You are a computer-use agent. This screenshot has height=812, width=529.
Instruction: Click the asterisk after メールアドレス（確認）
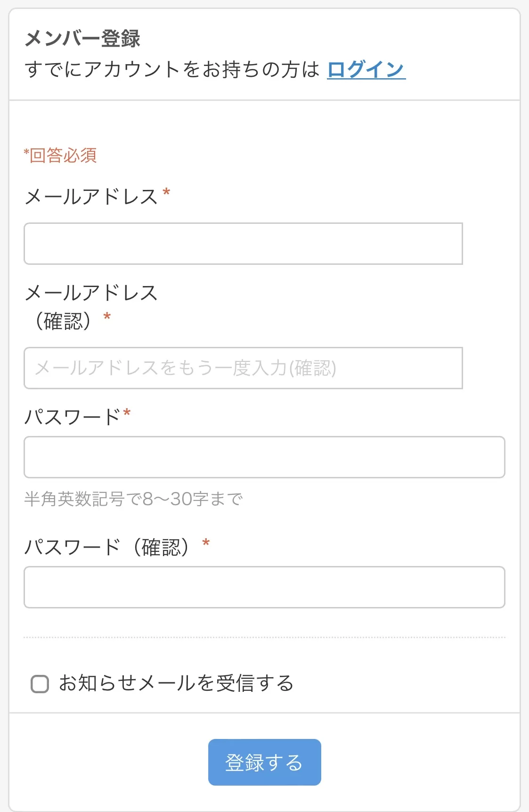point(107,317)
